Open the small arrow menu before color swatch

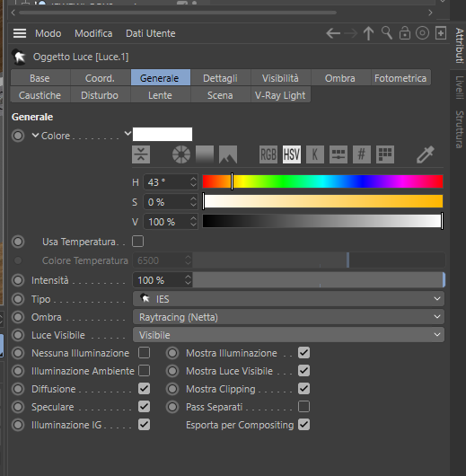(x=127, y=133)
